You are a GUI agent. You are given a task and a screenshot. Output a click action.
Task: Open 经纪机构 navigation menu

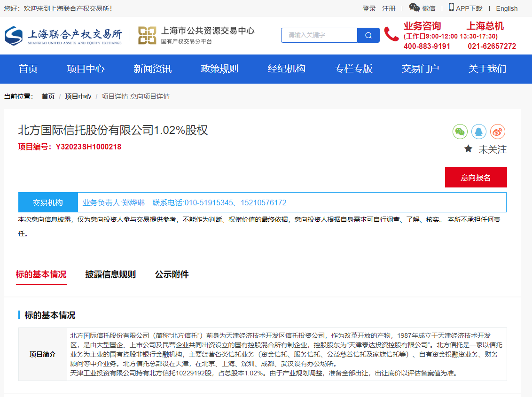point(286,69)
